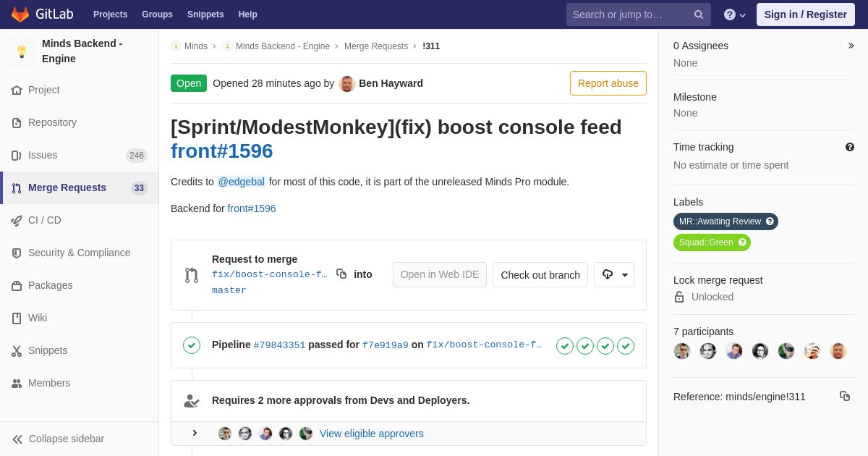Click the first eligible approver avatar
This screenshot has height=456, width=868.
[x=225, y=434]
